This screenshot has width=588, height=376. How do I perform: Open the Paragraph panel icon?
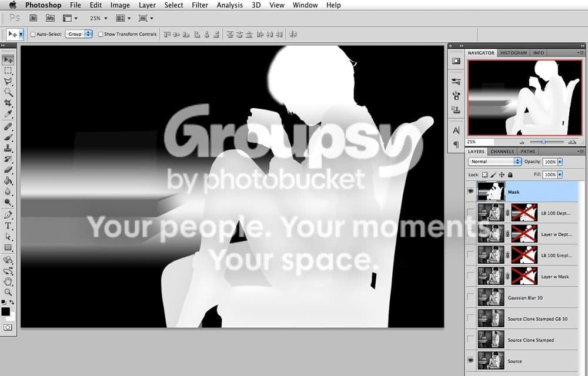(x=456, y=144)
